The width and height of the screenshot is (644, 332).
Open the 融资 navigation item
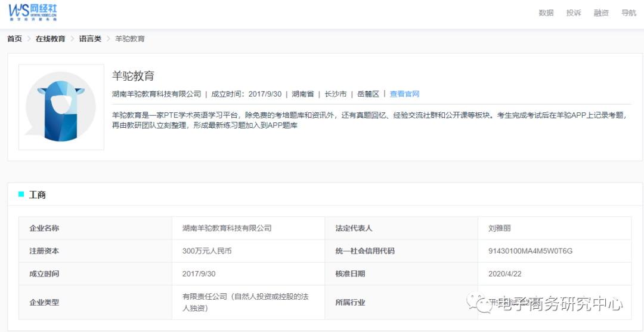[x=601, y=13]
